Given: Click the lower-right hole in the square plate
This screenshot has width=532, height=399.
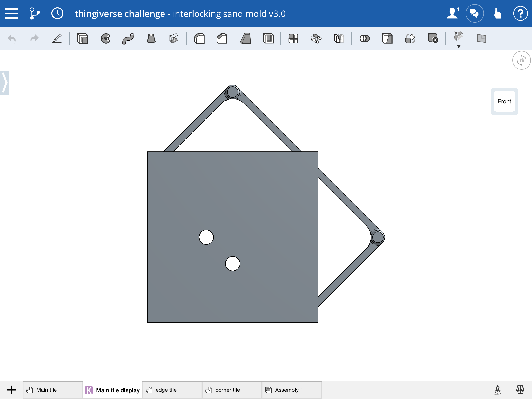Looking at the screenshot, I should point(233,264).
